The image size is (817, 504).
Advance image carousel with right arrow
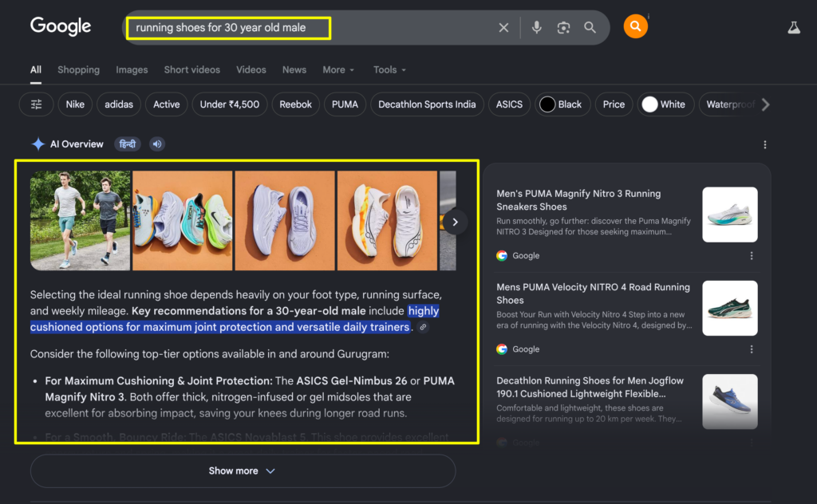455,222
